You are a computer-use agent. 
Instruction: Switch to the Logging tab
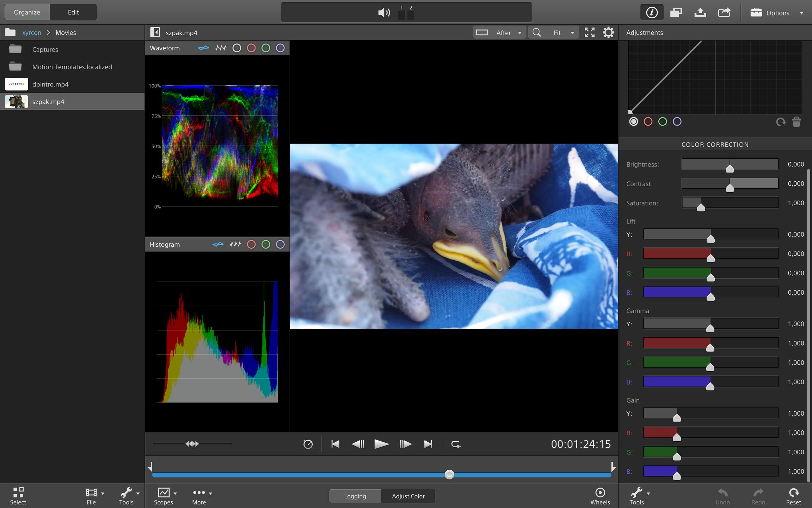pyautogui.click(x=355, y=496)
